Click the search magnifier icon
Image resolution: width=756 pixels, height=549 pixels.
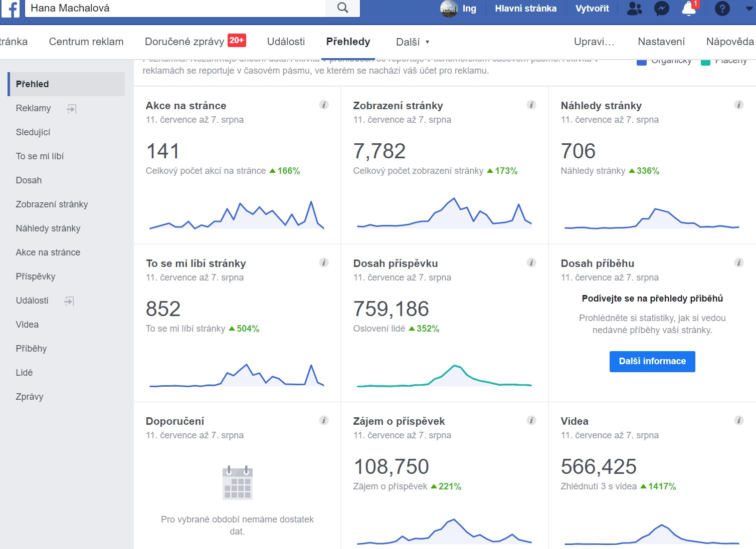pyautogui.click(x=342, y=8)
